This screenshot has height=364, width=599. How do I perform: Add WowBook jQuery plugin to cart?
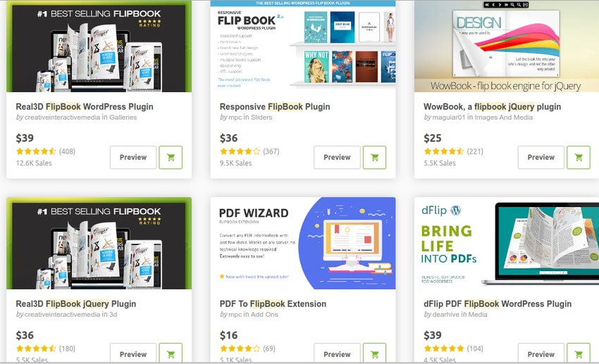pos(579,157)
